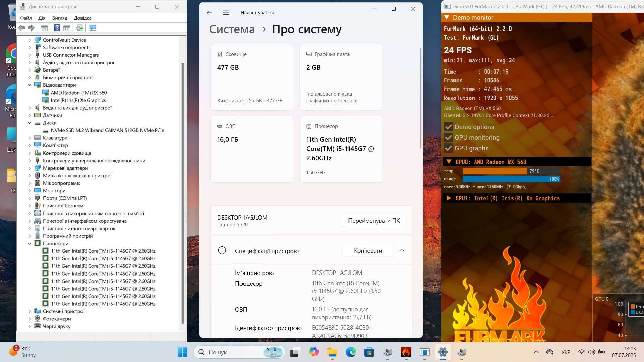Expand the Клавіатури tree node
This screenshot has height=362, width=644.
[30, 138]
